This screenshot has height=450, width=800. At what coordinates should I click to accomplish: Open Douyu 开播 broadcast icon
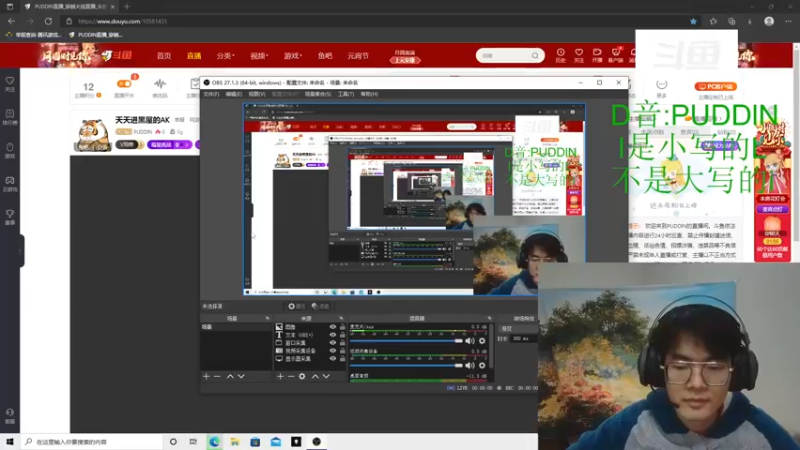[x=597, y=56]
